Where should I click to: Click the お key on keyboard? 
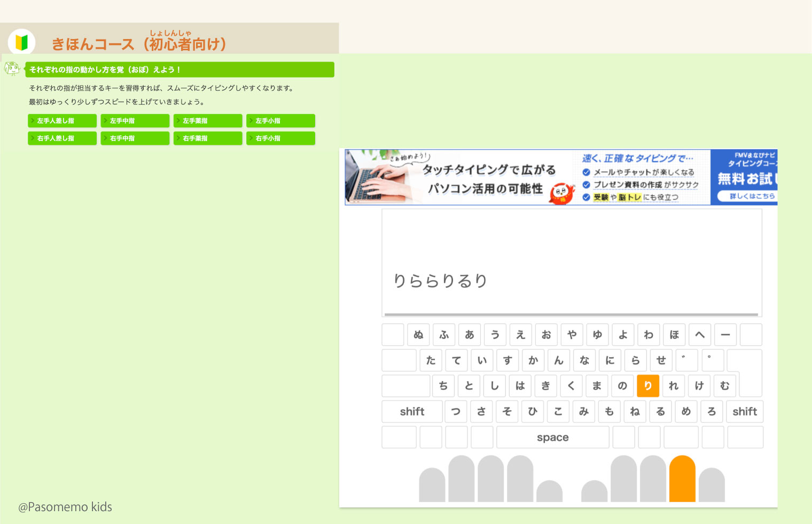[546, 335]
